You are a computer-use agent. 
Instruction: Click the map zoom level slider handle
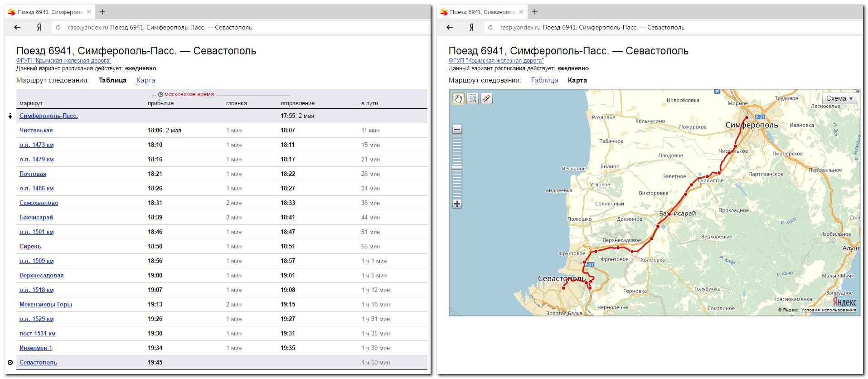click(457, 167)
